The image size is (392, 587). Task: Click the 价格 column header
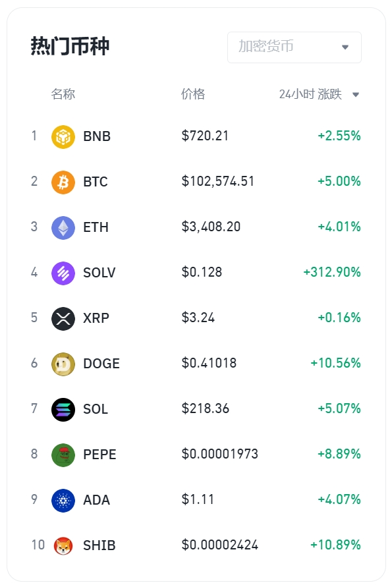[x=193, y=94]
